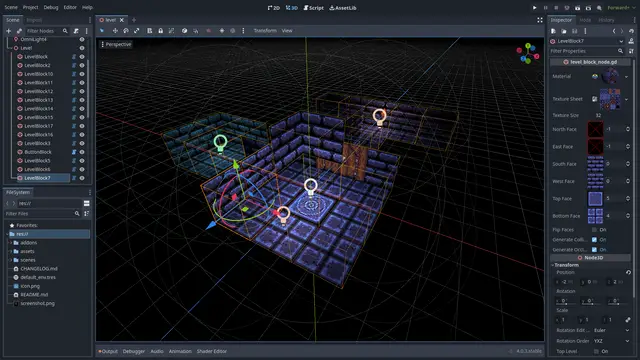Screen dimensions: 640x360
Task: Activate Move Mode tool
Action: pyautogui.click(x=115, y=31)
